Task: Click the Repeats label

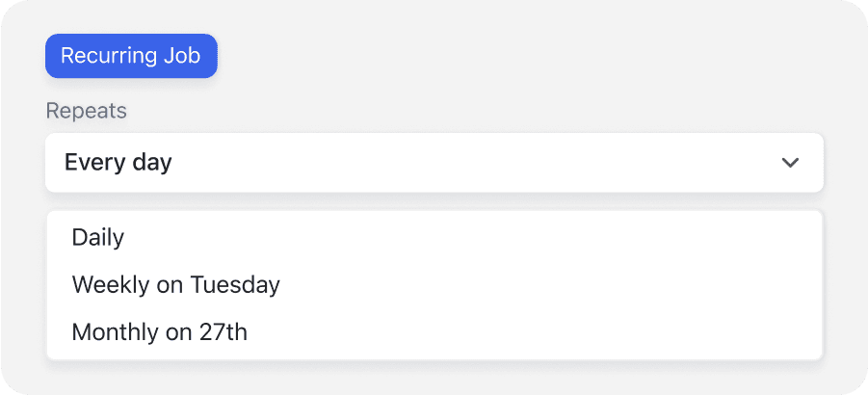Action: (x=86, y=111)
